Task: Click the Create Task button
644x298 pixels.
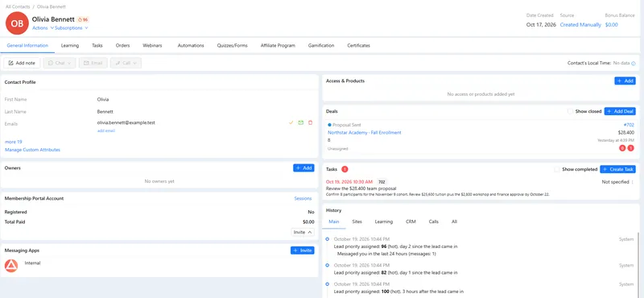Action: tap(617, 169)
